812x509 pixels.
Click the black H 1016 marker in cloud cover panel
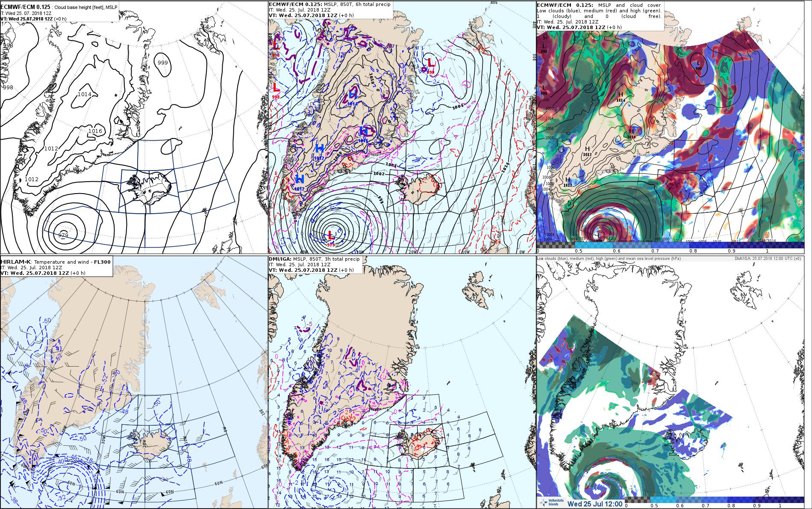(631, 133)
